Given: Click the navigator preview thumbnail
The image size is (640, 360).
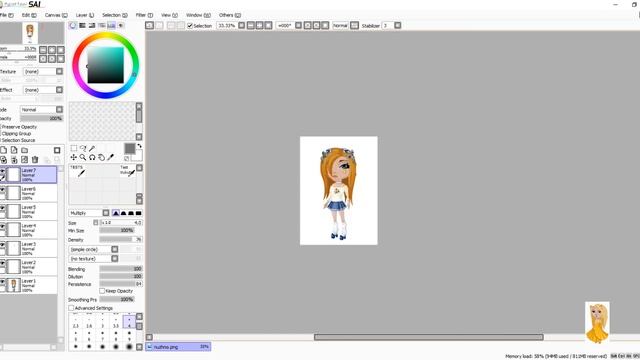Looking at the screenshot, I should tap(30, 33).
